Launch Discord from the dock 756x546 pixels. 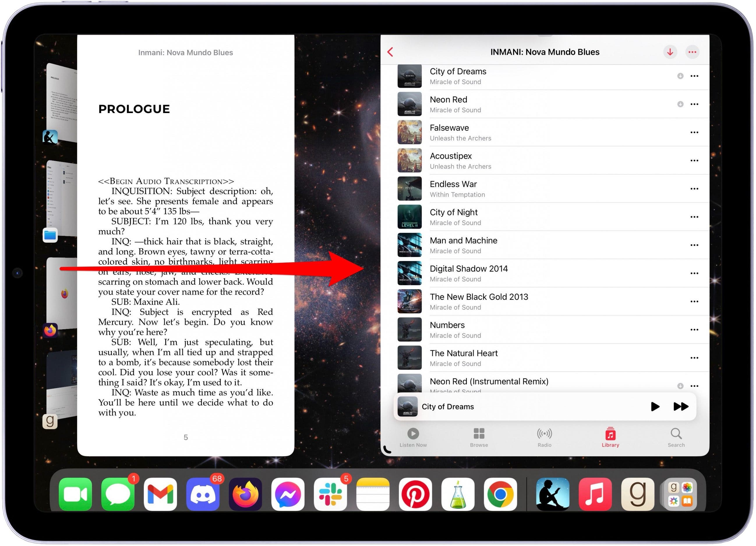tap(203, 494)
